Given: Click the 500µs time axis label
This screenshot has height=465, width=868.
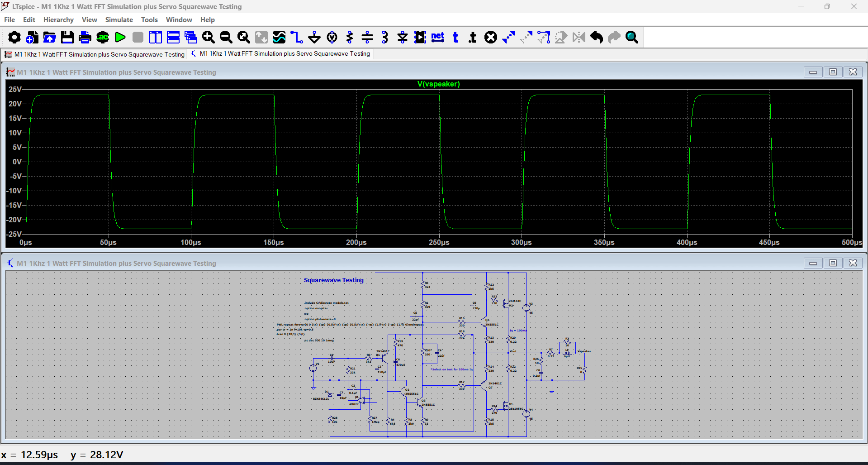Looking at the screenshot, I should [852, 243].
